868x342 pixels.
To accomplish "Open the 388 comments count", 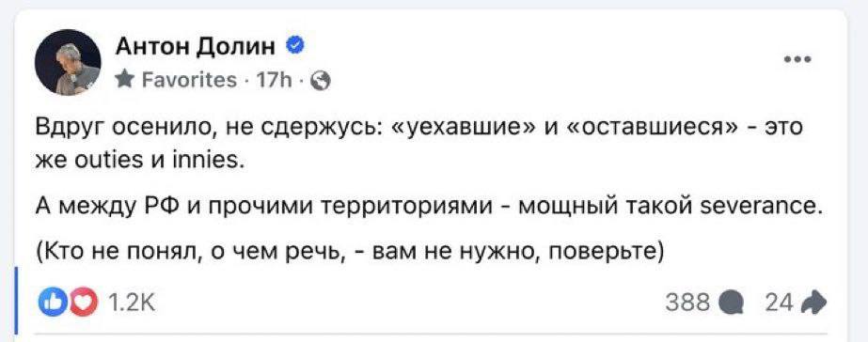I will (x=687, y=303).
